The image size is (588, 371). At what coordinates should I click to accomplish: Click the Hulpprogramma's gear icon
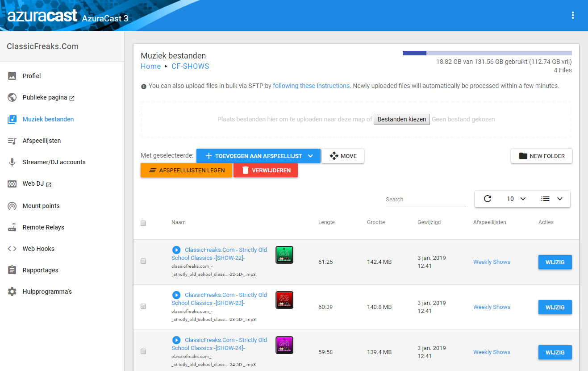pyautogui.click(x=12, y=292)
